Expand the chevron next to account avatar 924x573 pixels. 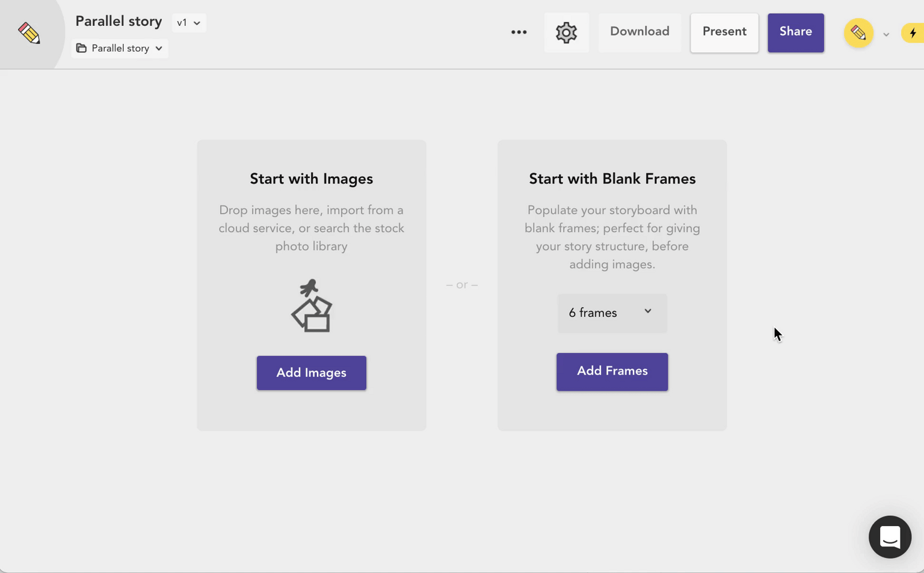(886, 34)
